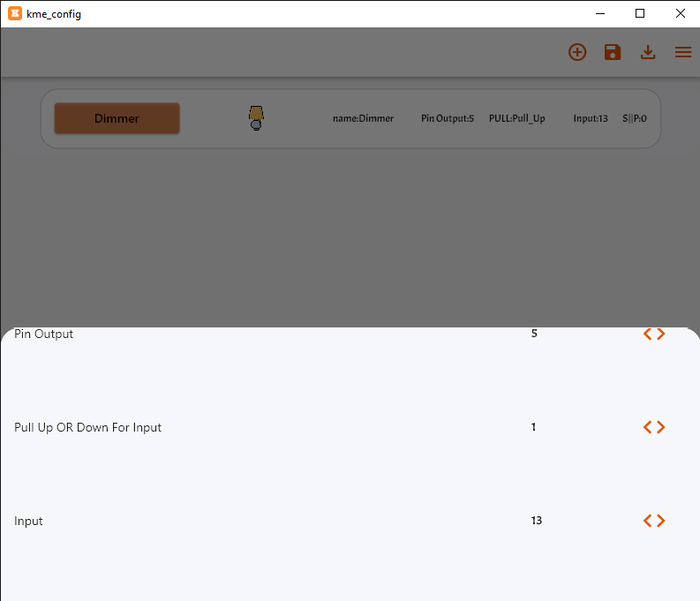
Task: Decrease Pin Output with left arrow
Action: pos(647,334)
